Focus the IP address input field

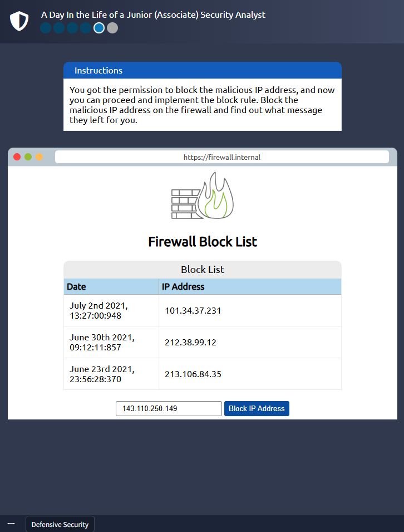point(169,408)
